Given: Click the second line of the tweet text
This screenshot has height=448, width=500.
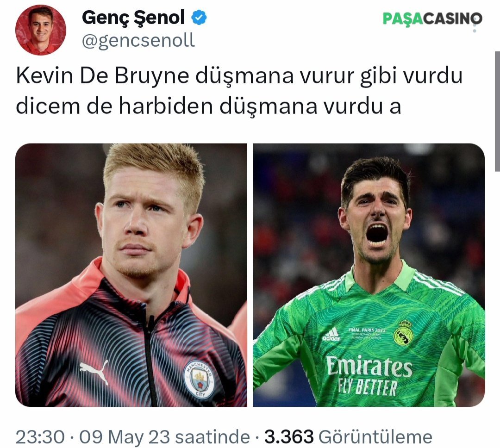Looking at the screenshot, I should coord(208,106).
